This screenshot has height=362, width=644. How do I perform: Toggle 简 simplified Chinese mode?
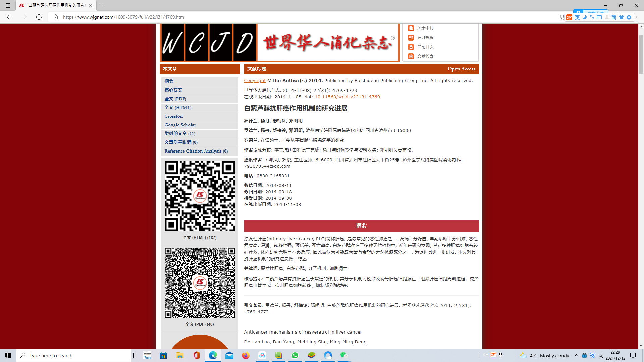(614, 17)
